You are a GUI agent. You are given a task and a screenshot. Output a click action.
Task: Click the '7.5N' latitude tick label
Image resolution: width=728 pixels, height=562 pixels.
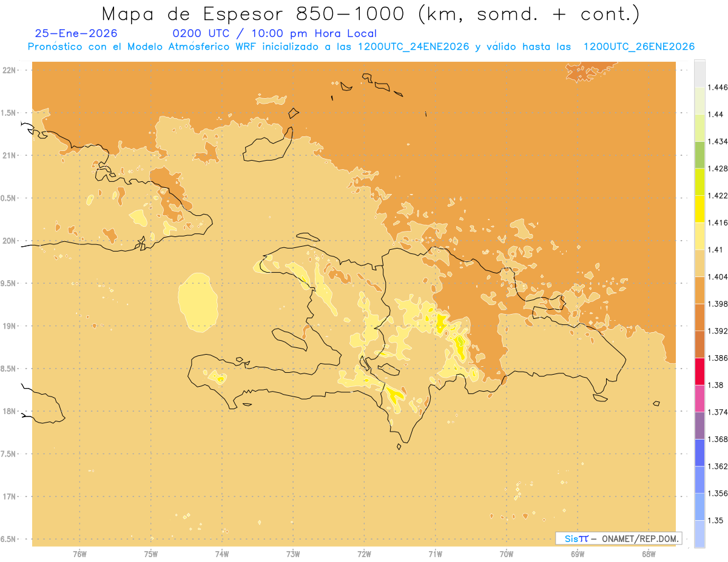coord(8,454)
